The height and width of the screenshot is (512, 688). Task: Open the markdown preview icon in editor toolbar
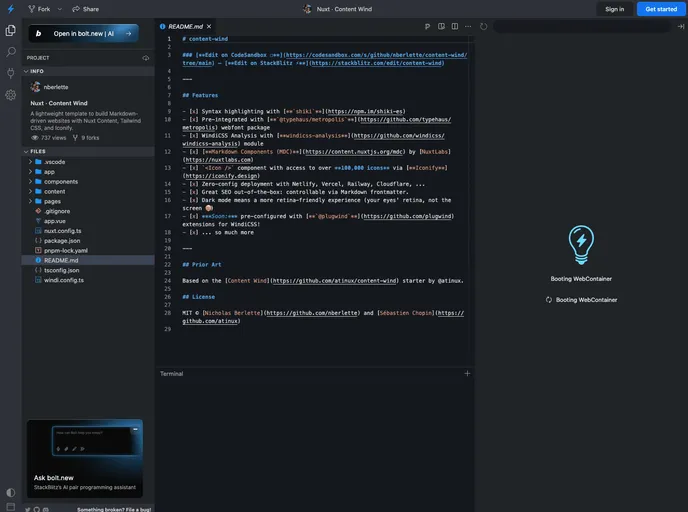pyautogui.click(x=441, y=26)
